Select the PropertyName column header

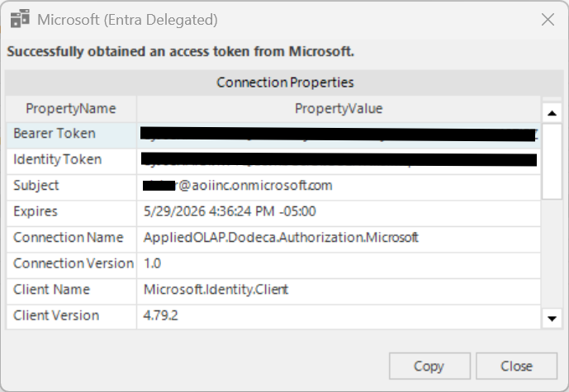tap(71, 108)
